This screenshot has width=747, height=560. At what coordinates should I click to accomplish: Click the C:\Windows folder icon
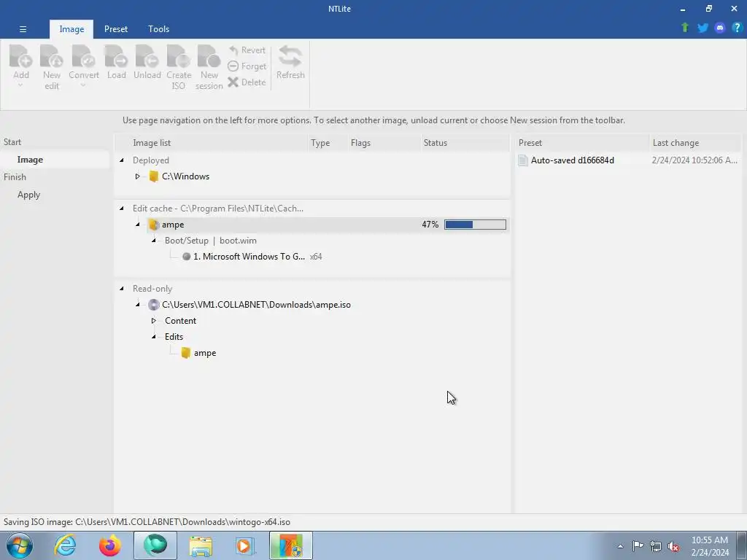click(x=153, y=176)
